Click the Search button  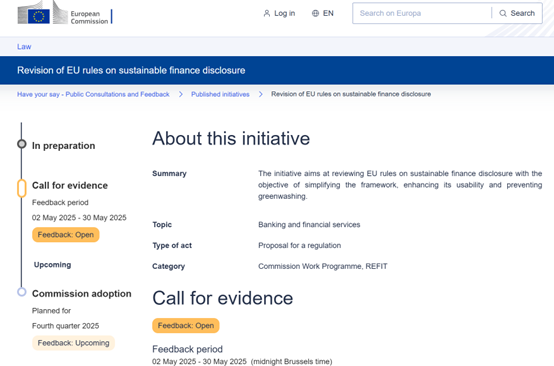[517, 13]
